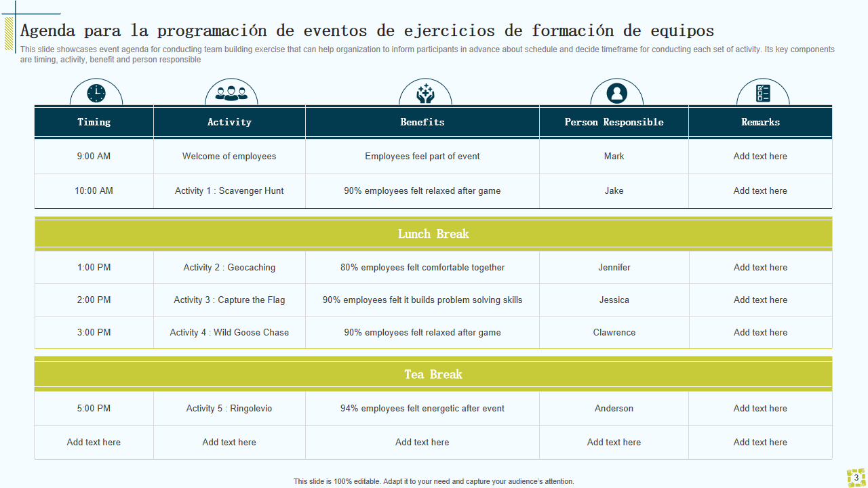
Task: Click Employees feel part of event text
Action: click(422, 157)
